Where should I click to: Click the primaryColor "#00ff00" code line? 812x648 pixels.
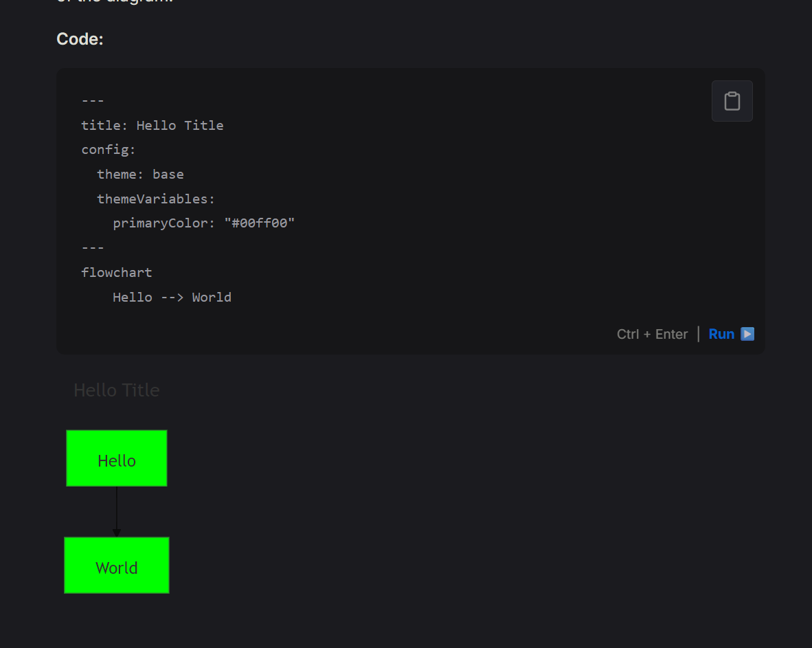click(203, 223)
